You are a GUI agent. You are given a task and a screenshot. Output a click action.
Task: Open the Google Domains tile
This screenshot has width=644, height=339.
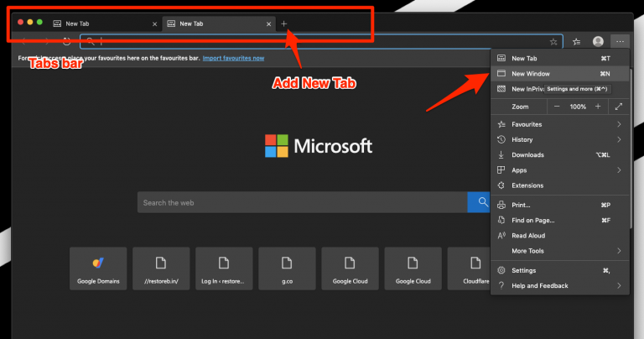(98, 269)
